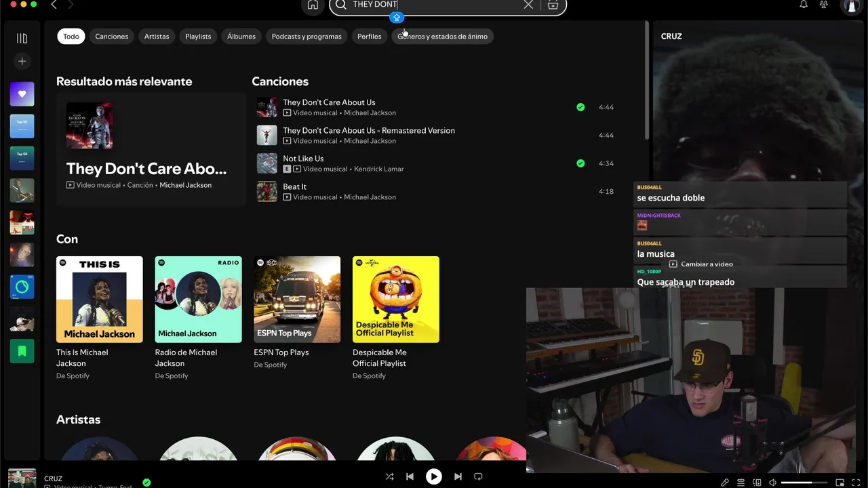Toggle saved checkmark for now playing CRUZ
The image size is (868, 488).
[146, 483]
